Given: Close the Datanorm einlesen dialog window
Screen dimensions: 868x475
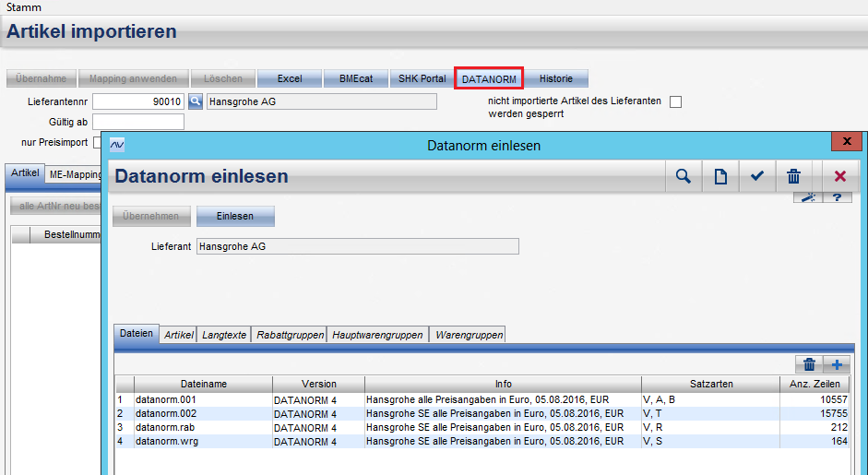Looking at the screenshot, I should 847,141.
